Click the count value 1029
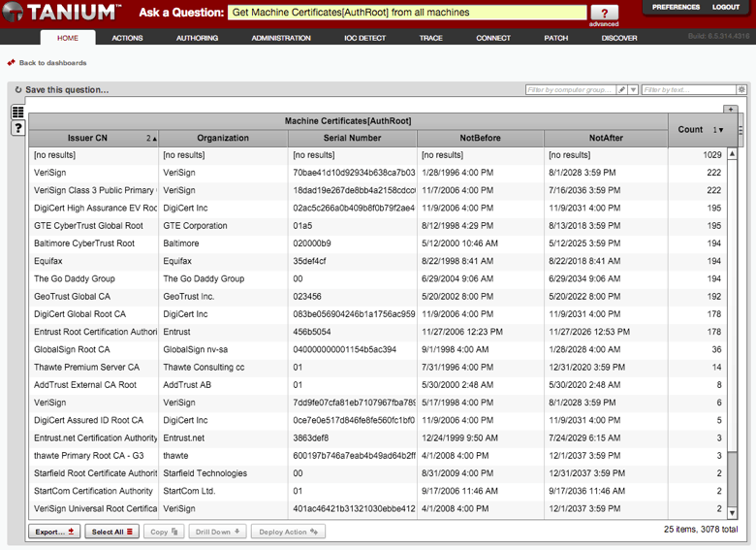The width and height of the screenshot is (756, 550). (711, 155)
